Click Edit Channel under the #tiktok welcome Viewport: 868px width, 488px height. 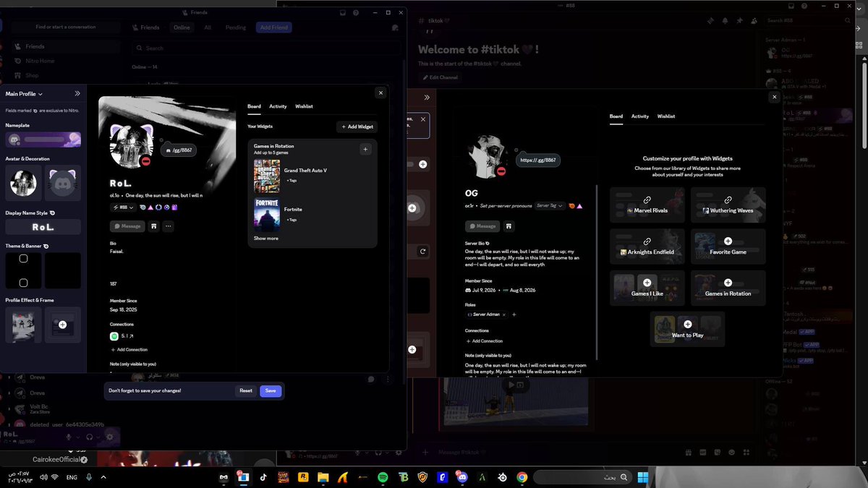point(441,77)
